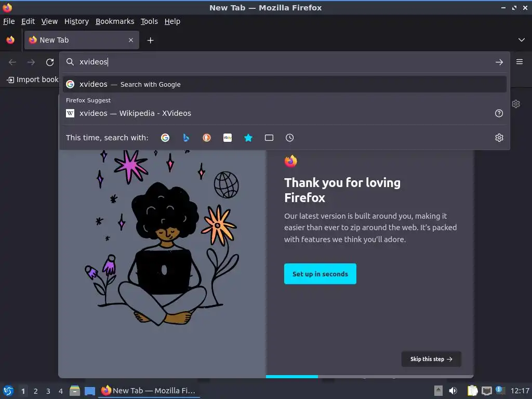This screenshot has height=399, width=532.
Task: Open the file manager taskbar icon
Action: (75, 391)
